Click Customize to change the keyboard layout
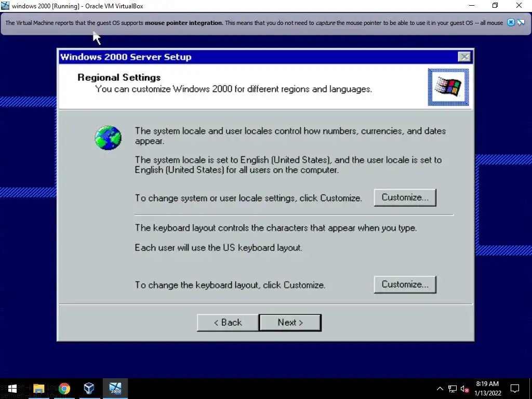 pos(405,284)
